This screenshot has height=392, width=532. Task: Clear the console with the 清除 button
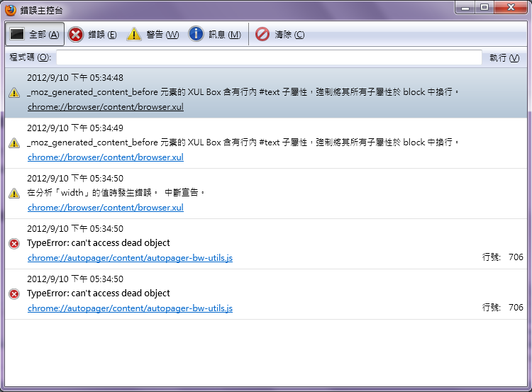coord(280,35)
